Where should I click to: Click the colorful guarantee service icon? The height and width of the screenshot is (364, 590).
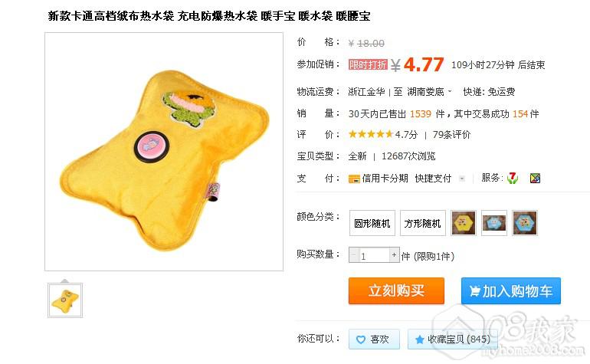coord(535,178)
